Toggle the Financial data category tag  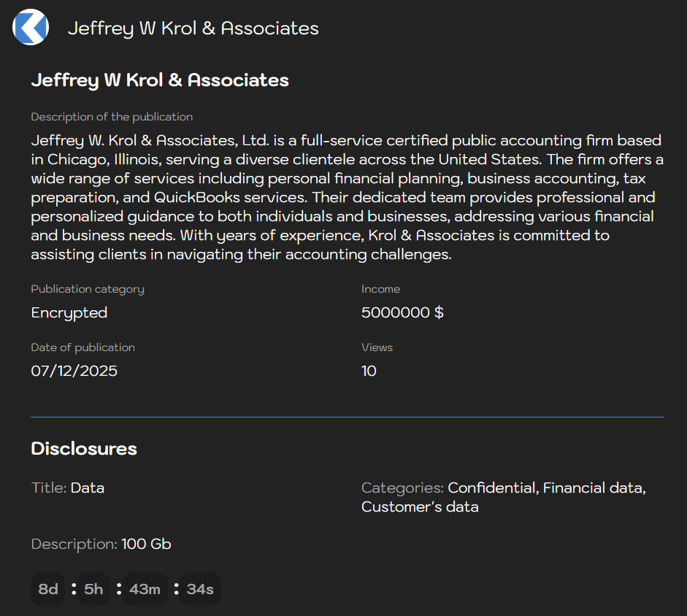pyautogui.click(x=592, y=488)
